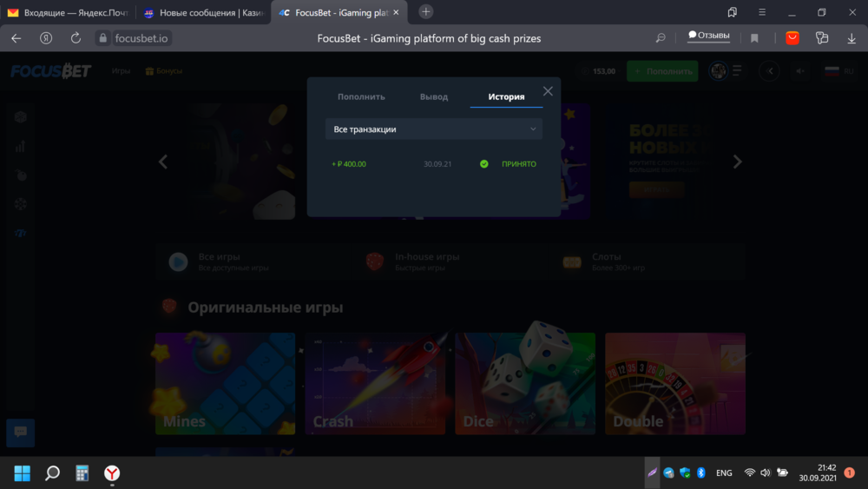
Task: Click the focusbet.io address field
Action: (x=141, y=38)
